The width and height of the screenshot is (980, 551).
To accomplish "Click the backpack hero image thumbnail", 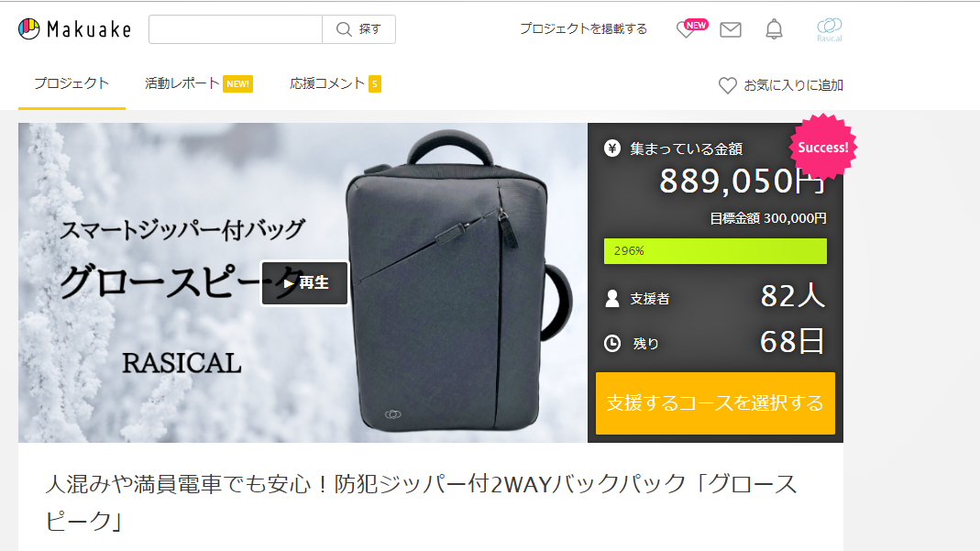I will click(303, 282).
